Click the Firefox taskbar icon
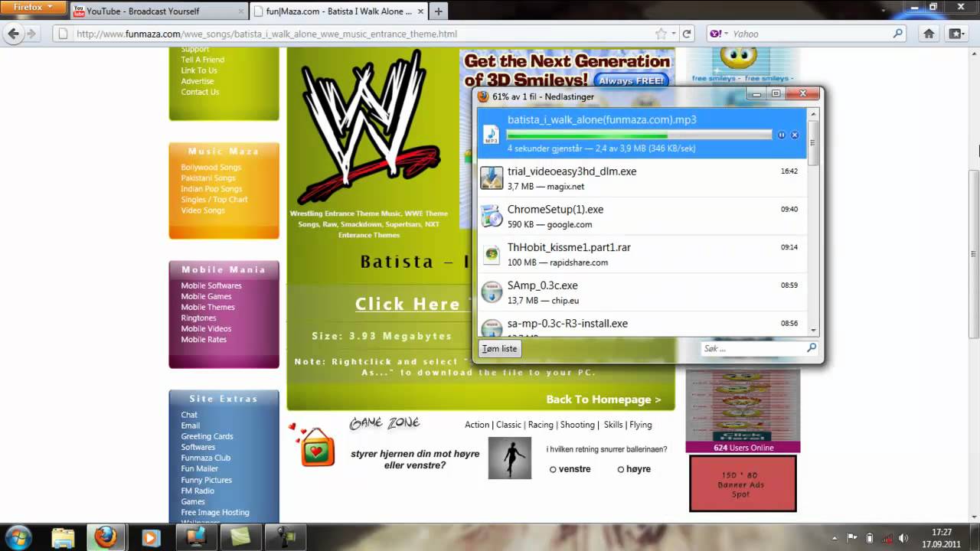The width and height of the screenshot is (980, 551). [x=106, y=537]
